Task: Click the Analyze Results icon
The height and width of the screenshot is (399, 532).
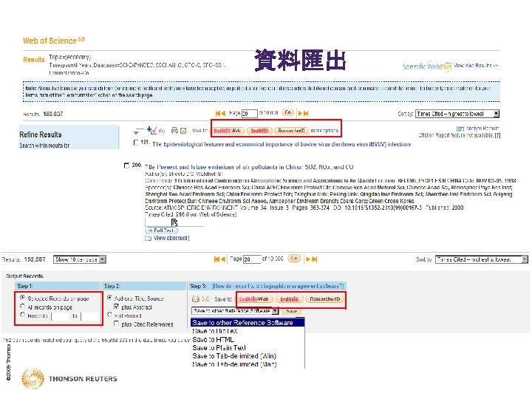Action: (x=460, y=129)
